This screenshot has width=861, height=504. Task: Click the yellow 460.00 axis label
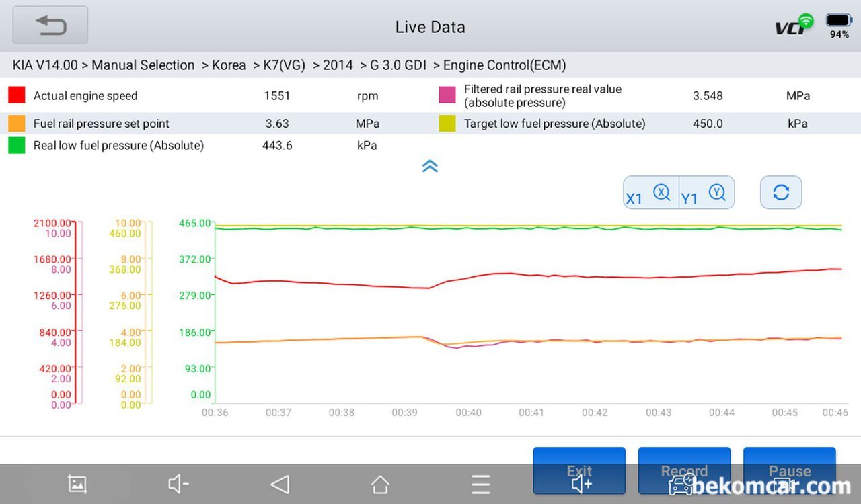point(125,234)
